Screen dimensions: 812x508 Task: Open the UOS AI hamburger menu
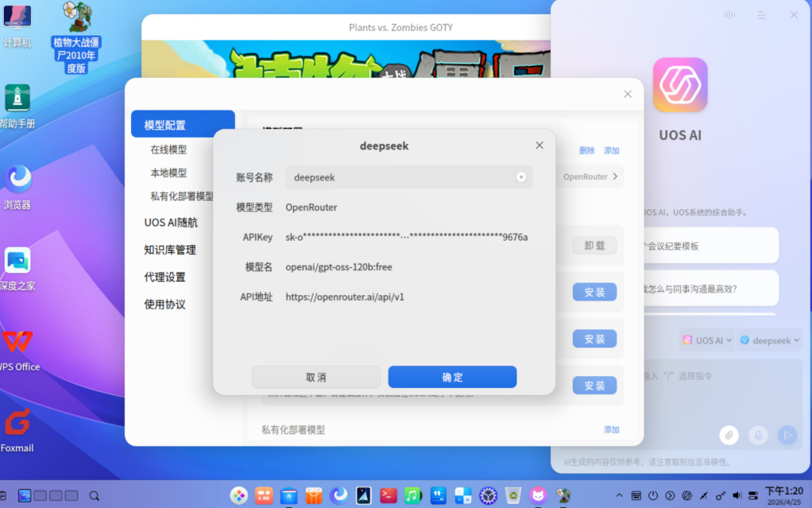pyautogui.click(x=761, y=15)
